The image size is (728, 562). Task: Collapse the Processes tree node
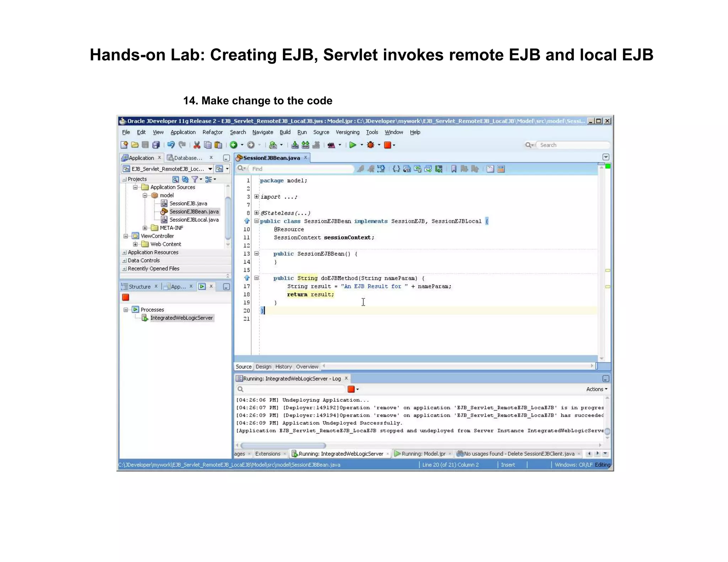(x=125, y=310)
